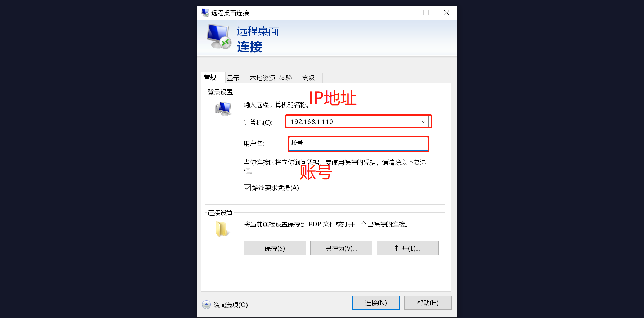Select the 体验 tab
644x318 pixels.
pyautogui.click(x=286, y=78)
